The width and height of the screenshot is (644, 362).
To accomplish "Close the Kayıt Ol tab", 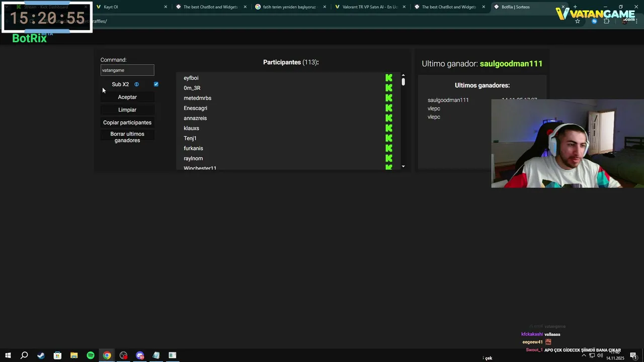I will point(166,7).
